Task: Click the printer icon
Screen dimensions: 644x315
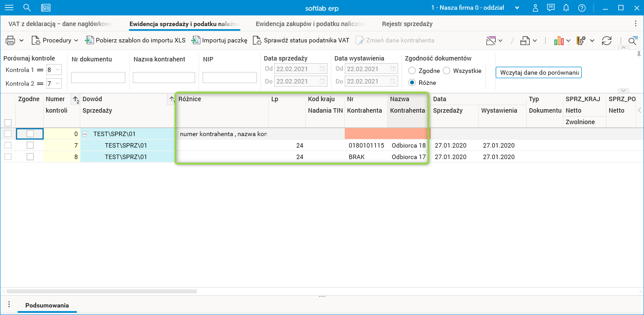Action: click(x=10, y=41)
